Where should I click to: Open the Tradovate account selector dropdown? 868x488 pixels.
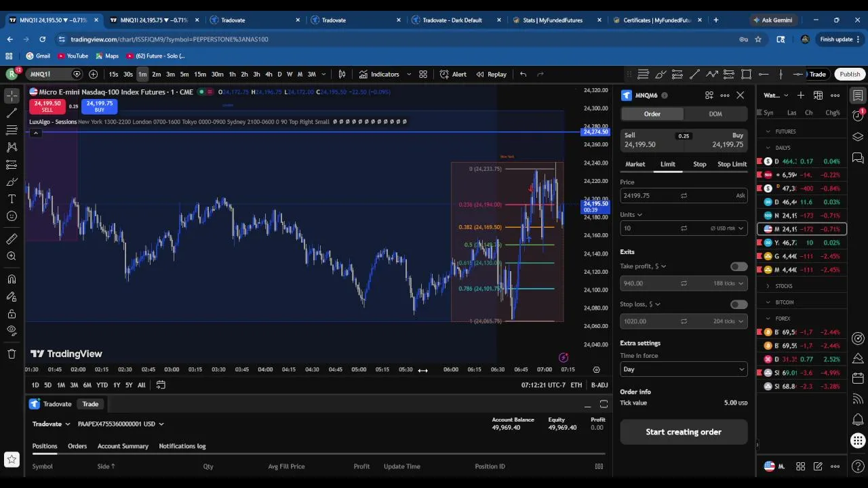click(121, 424)
